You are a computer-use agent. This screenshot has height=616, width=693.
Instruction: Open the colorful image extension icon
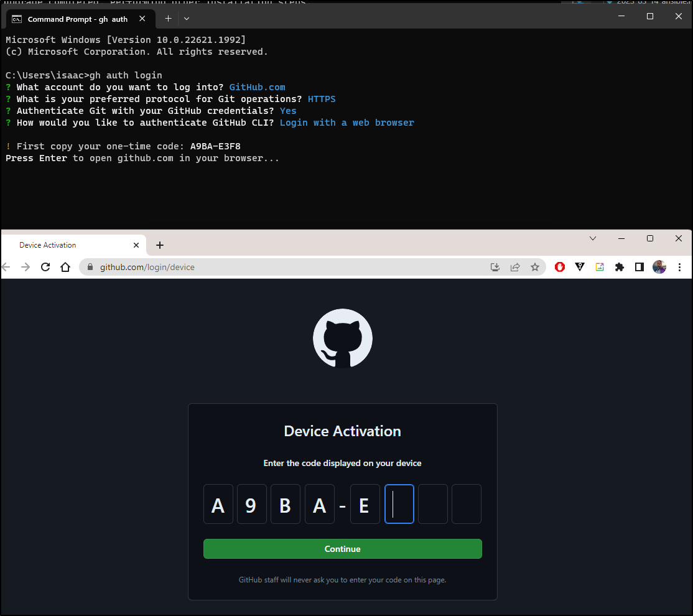(x=599, y=267)
